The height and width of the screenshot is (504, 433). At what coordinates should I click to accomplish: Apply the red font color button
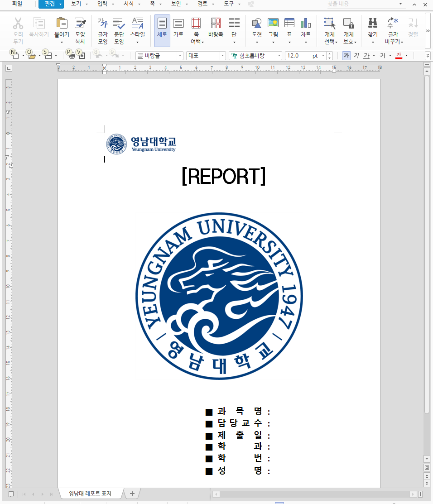tap(399, 56)
